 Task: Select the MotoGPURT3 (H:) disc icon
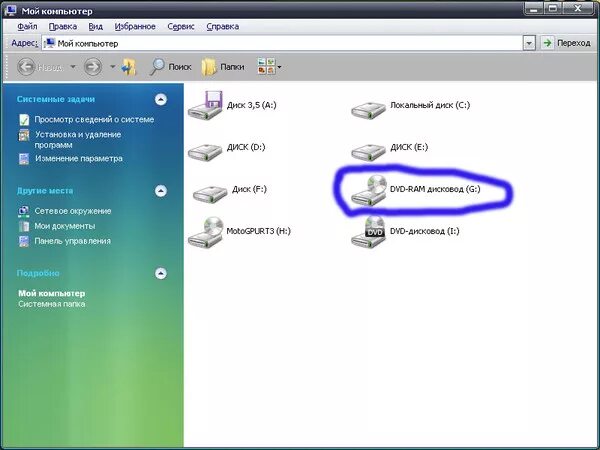coord(205,232)
